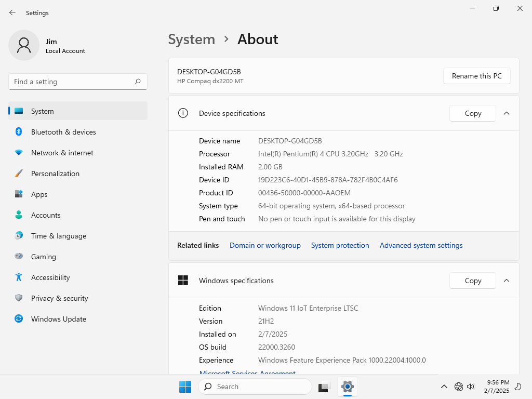This screenshot has height=399, width=532.
Task: Click the Product ID value 00436-50000-00000-AAOEM
Action: [304, 193]
